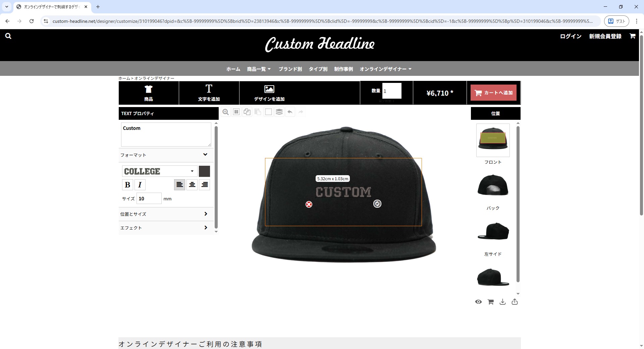Toggle the preview eye icon
This screenshot has height=349, width=644.
478,302
